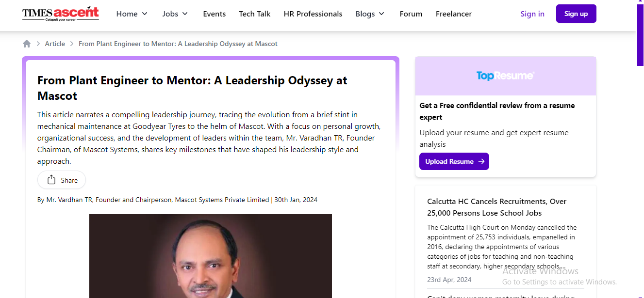The image size is (644, 298).
Task: Open the Blogs dropdown chevron
Action: 381,14
